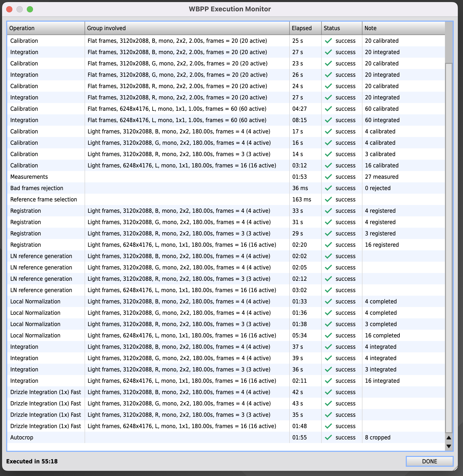Viewport: 463px width, 476px height.
Task: Click the scroll up arrow
Action: pyautogui.click(x=449, y=438)
